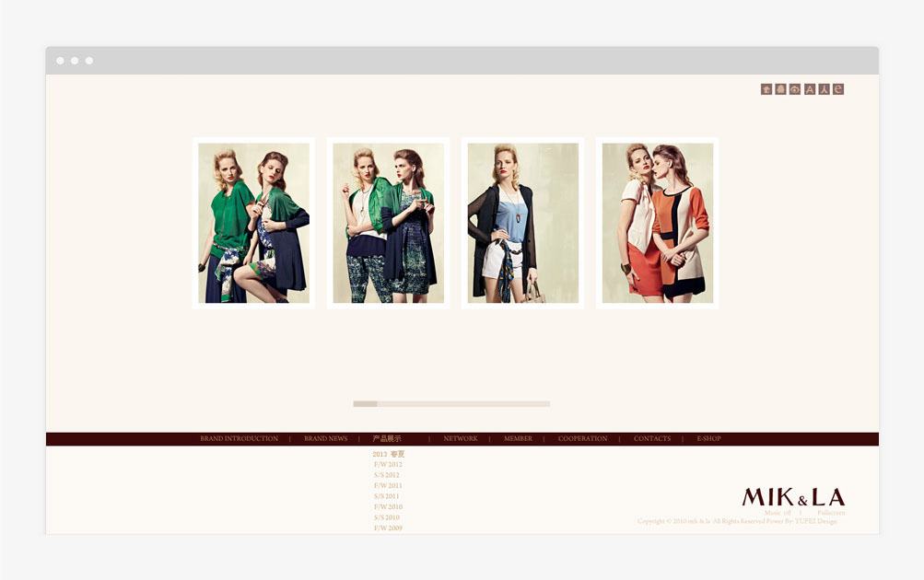Select F/W 2012 collection from submenu

point(388,465)
